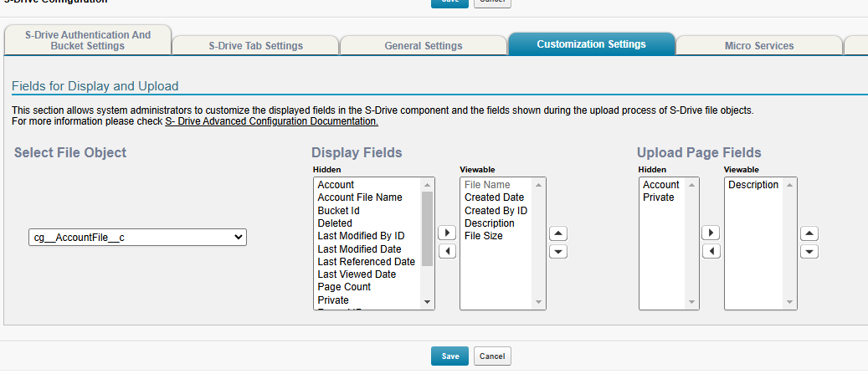Viewport: 868px width, 374px height.
Task: Open S-Drive Authentication And Bucket Settings tab
Action: click(x=88, y=40)
